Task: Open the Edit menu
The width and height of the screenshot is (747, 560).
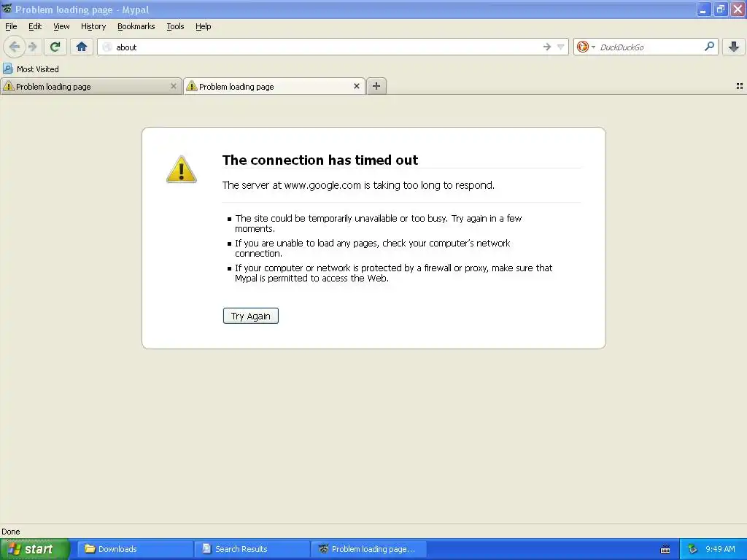Action: 35,26
